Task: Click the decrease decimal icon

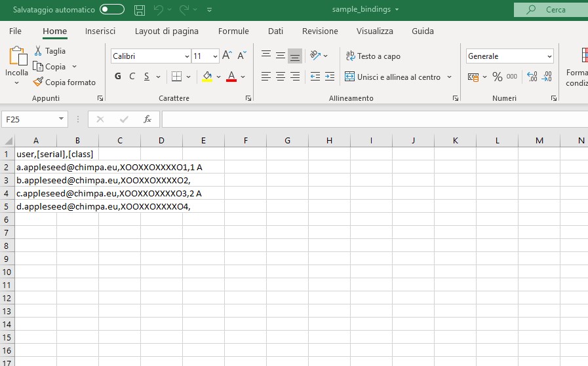Action: 547,77
